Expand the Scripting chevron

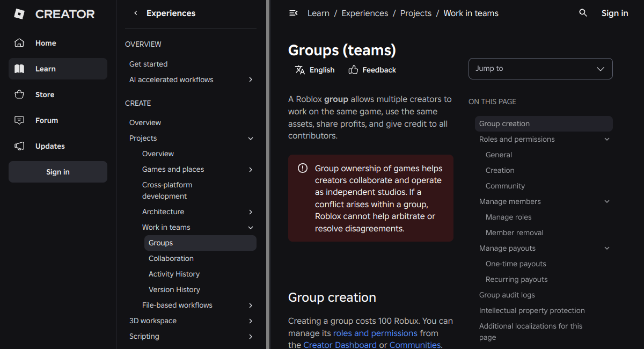(x=251, y=337)
